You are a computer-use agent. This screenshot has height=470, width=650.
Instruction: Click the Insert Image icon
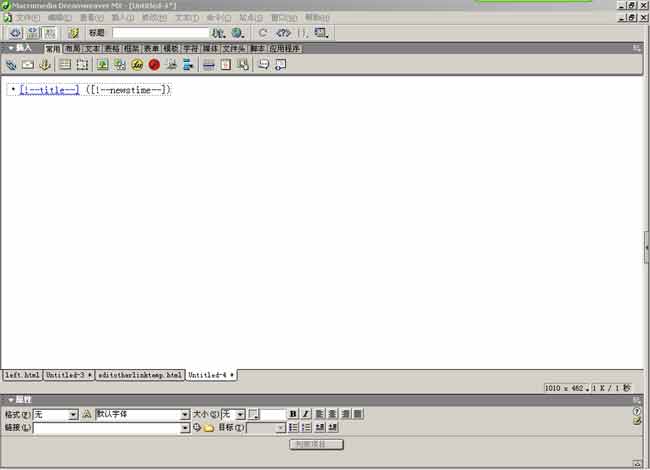(102, 65)
